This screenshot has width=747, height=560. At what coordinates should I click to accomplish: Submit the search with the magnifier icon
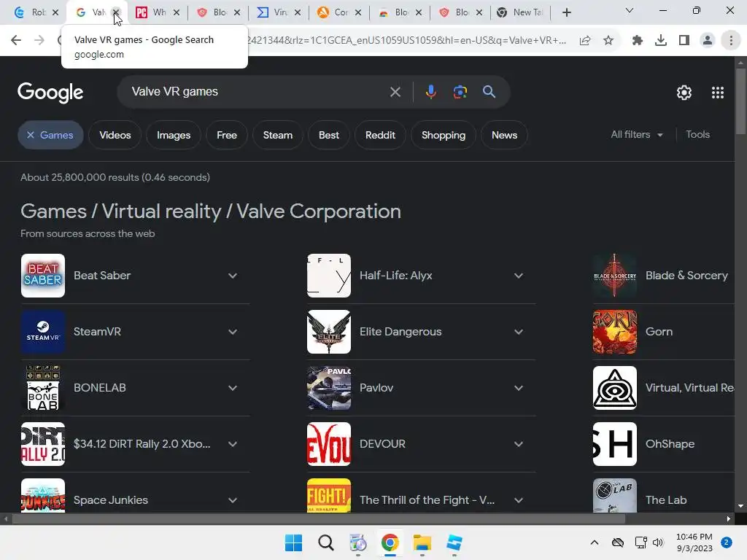[489, 91]
